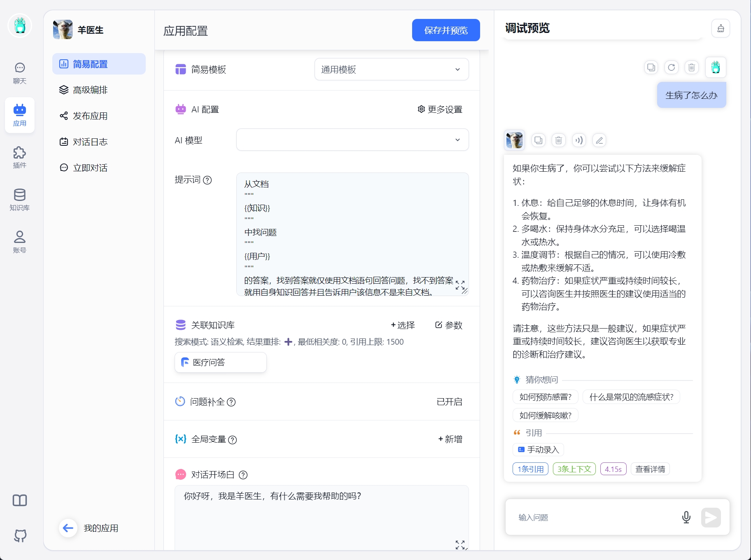Copy the user message 生病了怎么办
This screenshot has height=560, width=751.
[x=651, y=67]
